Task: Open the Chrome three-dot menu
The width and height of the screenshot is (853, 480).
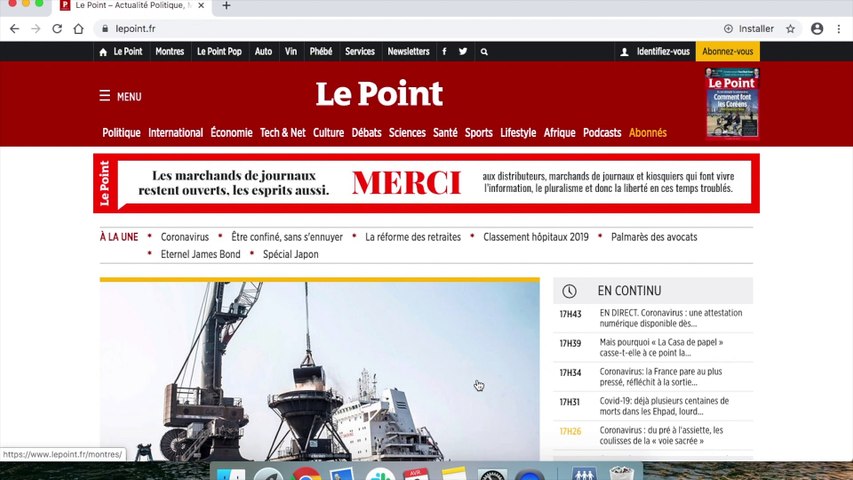Action: click(839, 29)
